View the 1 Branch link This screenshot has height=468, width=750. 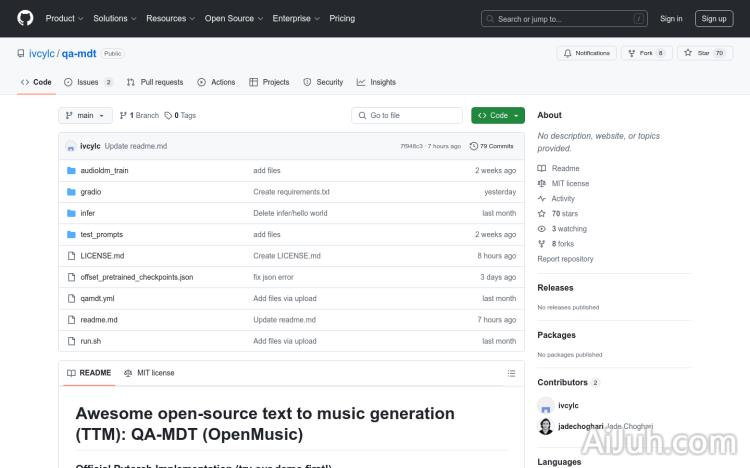[x=139, y=115]
